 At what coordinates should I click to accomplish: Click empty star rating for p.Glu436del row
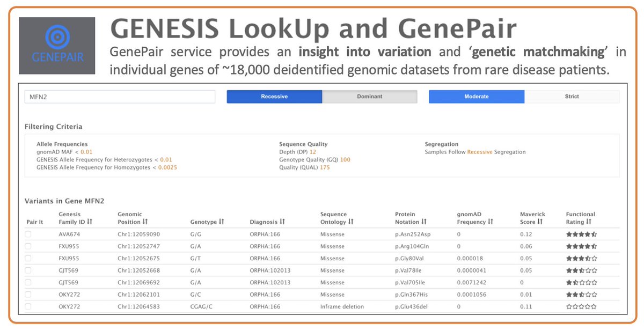pos(581,306)
